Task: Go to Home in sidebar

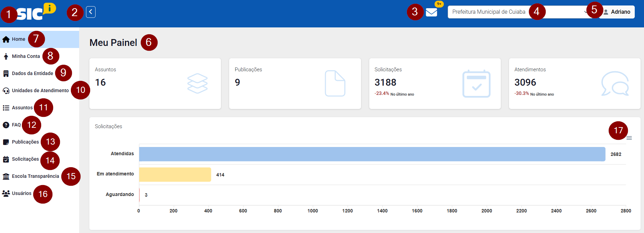Action: [x=18, y=39]
